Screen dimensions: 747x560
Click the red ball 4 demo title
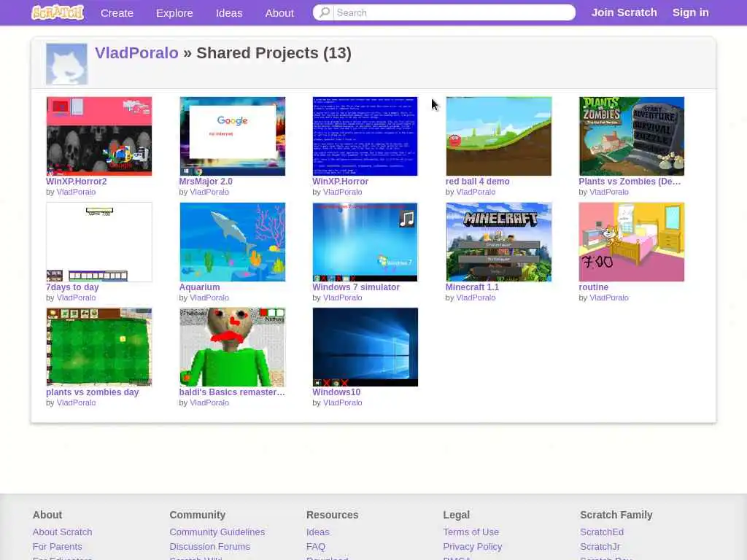pos(477,182)
